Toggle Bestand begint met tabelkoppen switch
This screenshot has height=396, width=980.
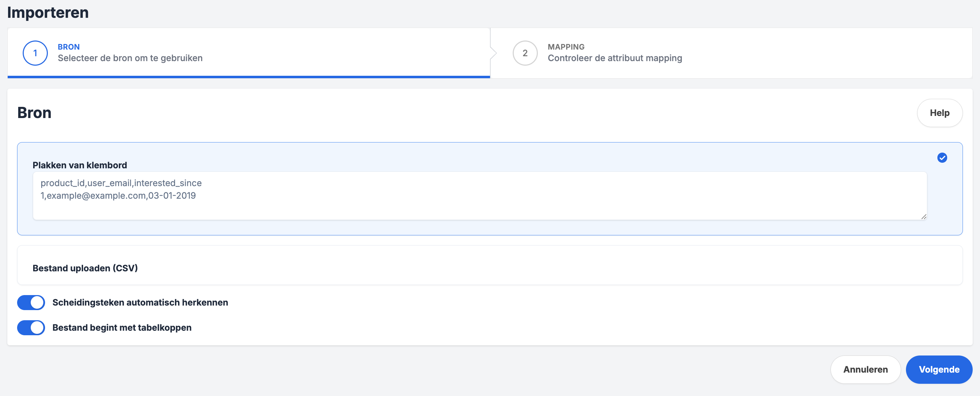tap(31, 328)
